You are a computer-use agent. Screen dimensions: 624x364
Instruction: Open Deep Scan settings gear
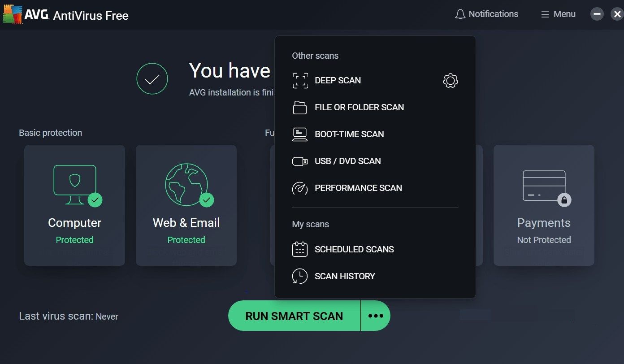pyautogui.click(x=450, y=81)
